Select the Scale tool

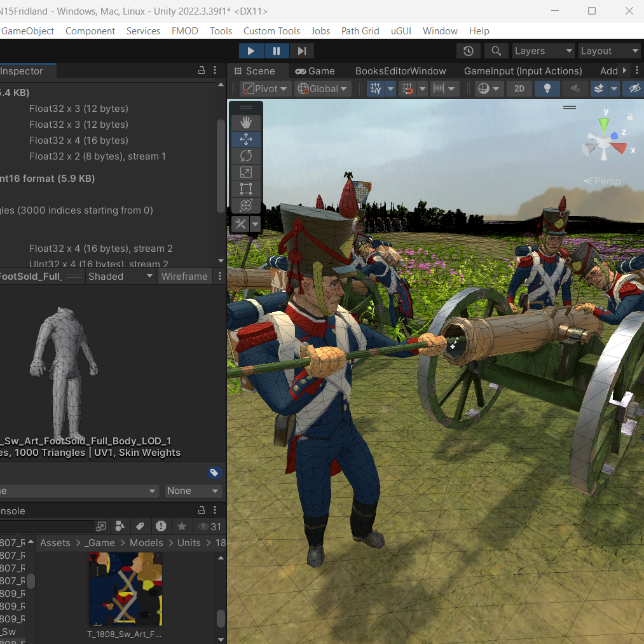[245, 172]
